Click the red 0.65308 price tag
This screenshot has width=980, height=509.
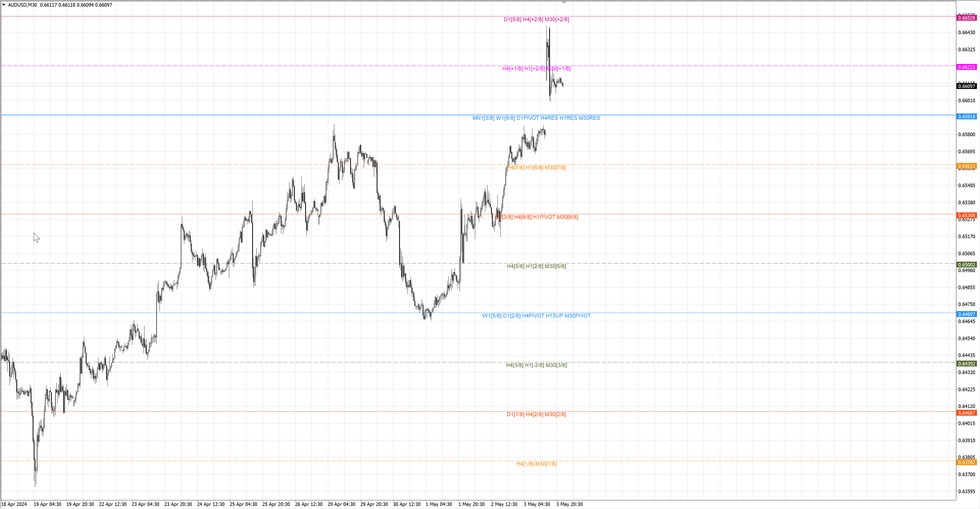966,215
